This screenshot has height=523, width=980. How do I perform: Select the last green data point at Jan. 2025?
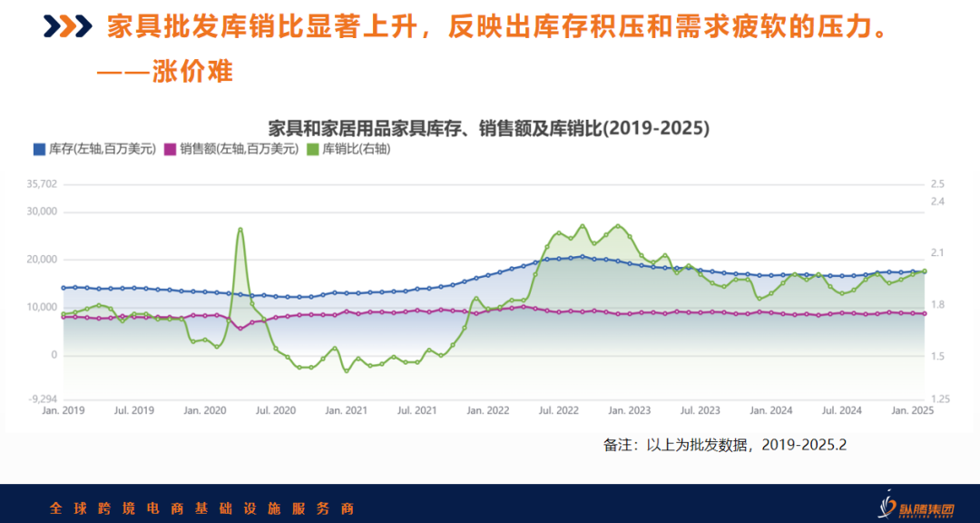pyautogui.click(x=924, y=271)
